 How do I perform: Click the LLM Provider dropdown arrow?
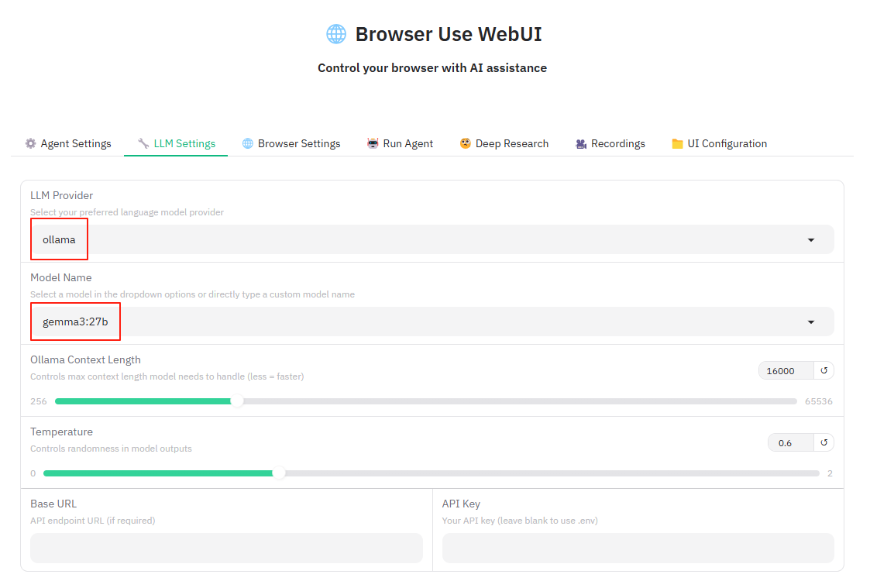[811, 239]
